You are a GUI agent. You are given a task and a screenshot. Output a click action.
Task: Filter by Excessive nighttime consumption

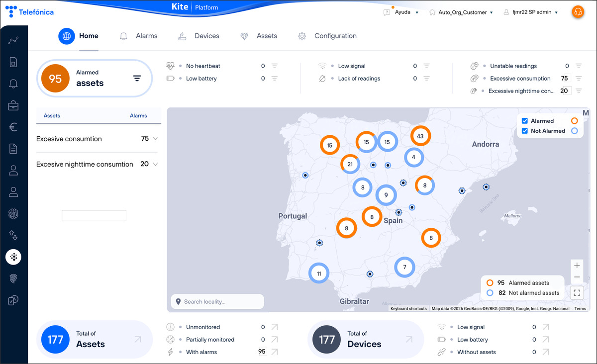[578, 91]
